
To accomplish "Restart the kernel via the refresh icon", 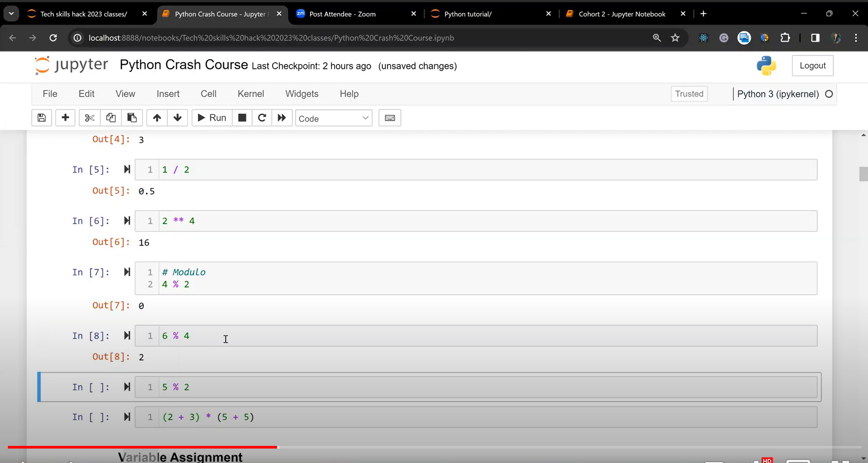I will point(262,118).
